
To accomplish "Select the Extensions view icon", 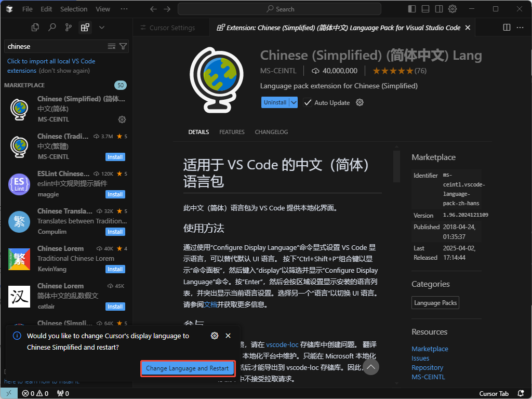I will coord(85,28).
